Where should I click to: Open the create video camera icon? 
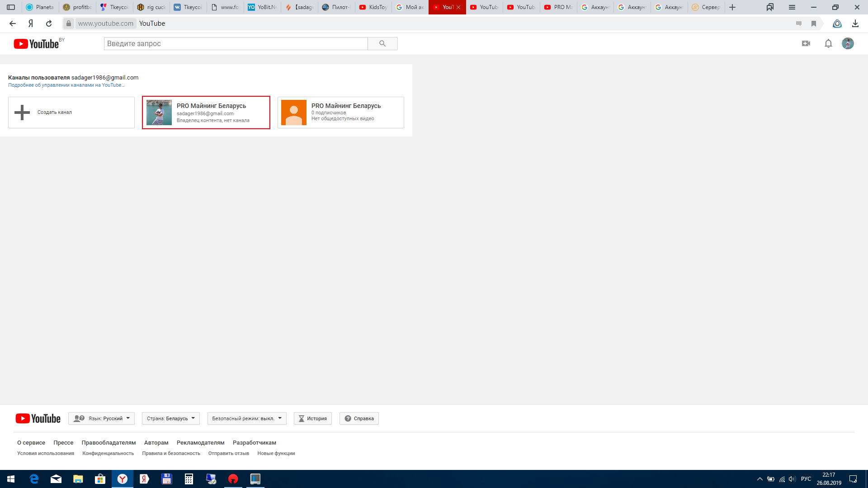(806, 43)
